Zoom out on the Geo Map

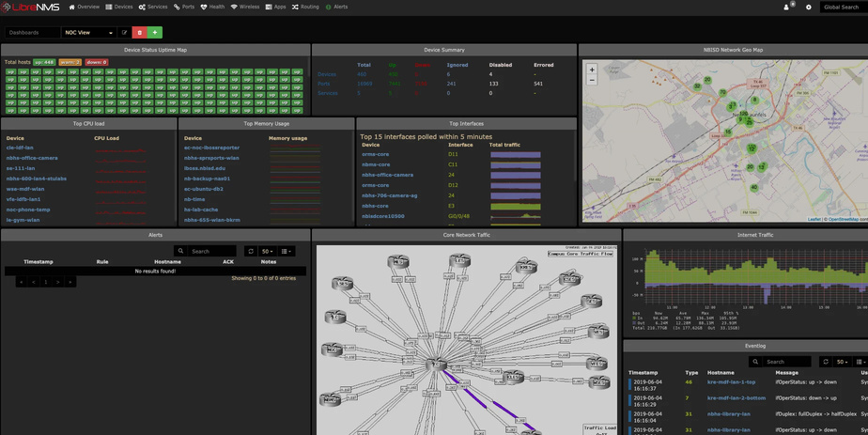[592, 80]
